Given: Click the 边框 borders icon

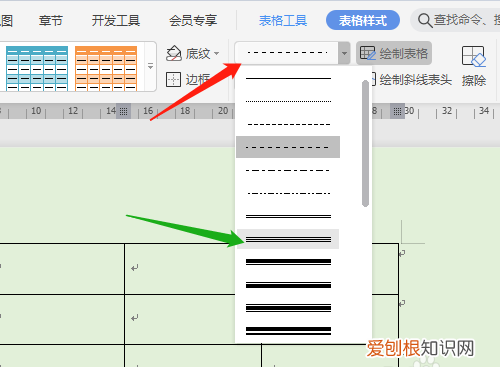Looking at the screenshot, I should pyautogui.click(x=173, y=80).
